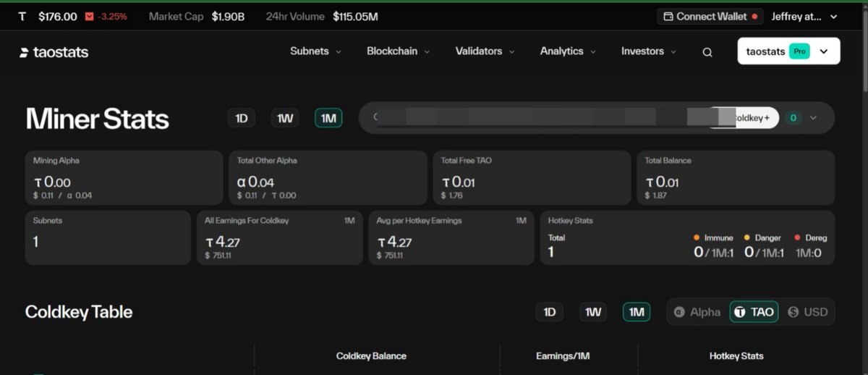
Task: Click the search magnifier icon
Action: click(707, 52)
